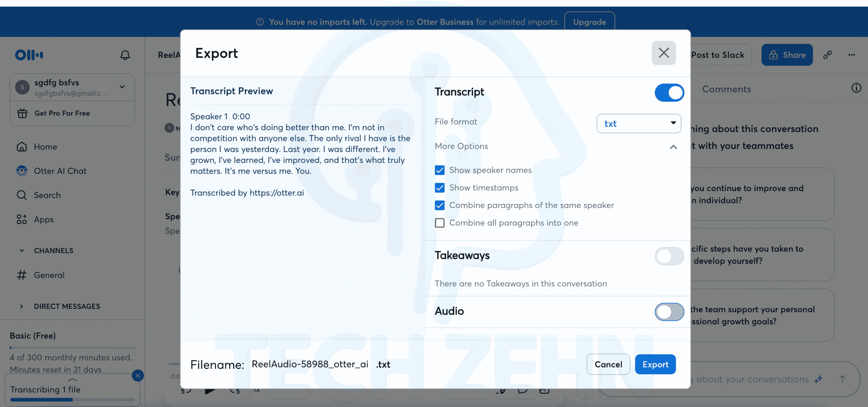Check Combine all paragraphs into one
This screenshot has width=868, height=407.
(x=440, y=223)
